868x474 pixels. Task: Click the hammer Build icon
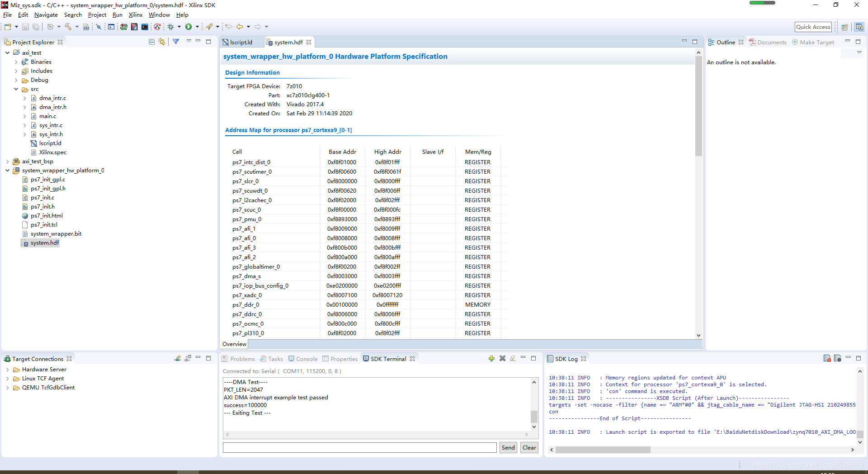(68, 27)
